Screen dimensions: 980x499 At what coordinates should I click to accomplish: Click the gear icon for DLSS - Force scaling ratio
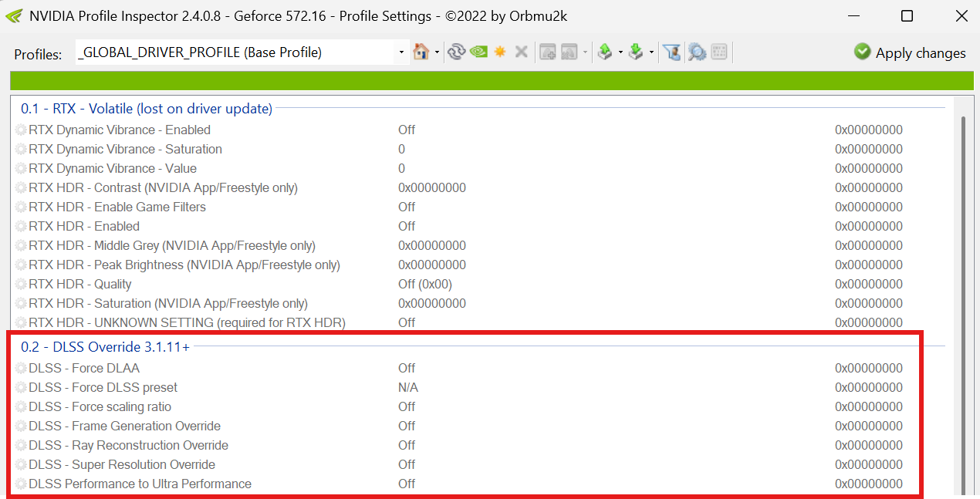(21, 406)
